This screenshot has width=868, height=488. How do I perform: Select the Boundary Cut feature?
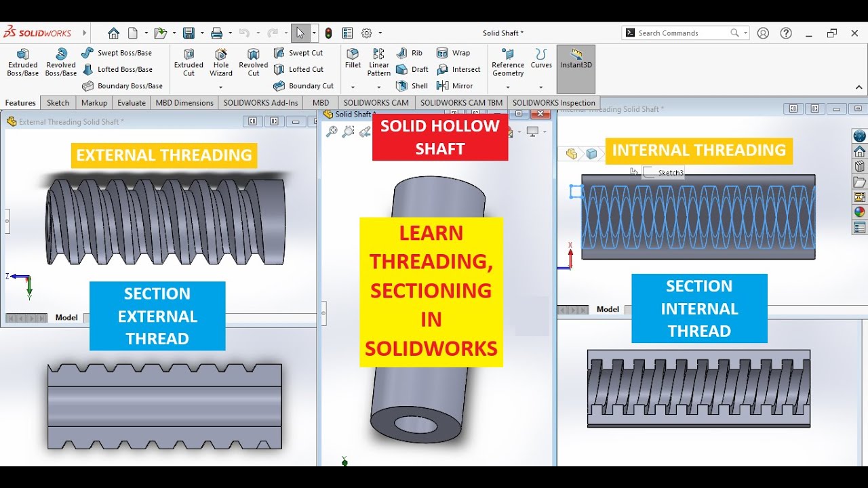(303, 86)
